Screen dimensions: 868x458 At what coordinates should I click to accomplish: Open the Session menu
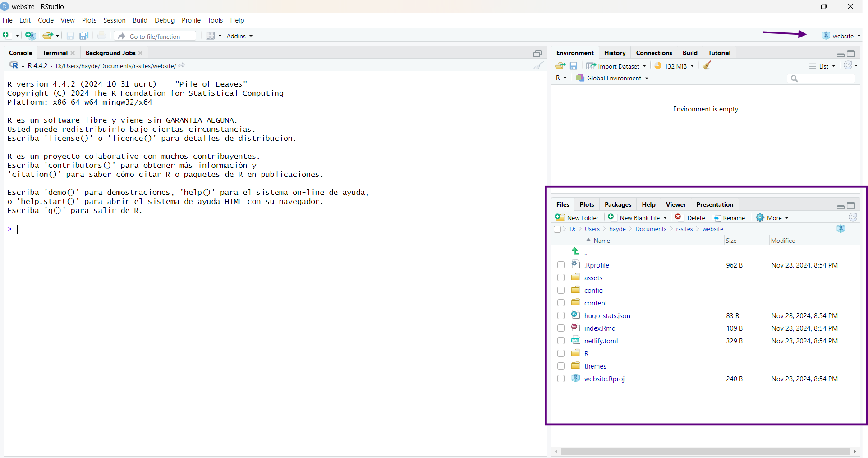(x=114, y=20)
